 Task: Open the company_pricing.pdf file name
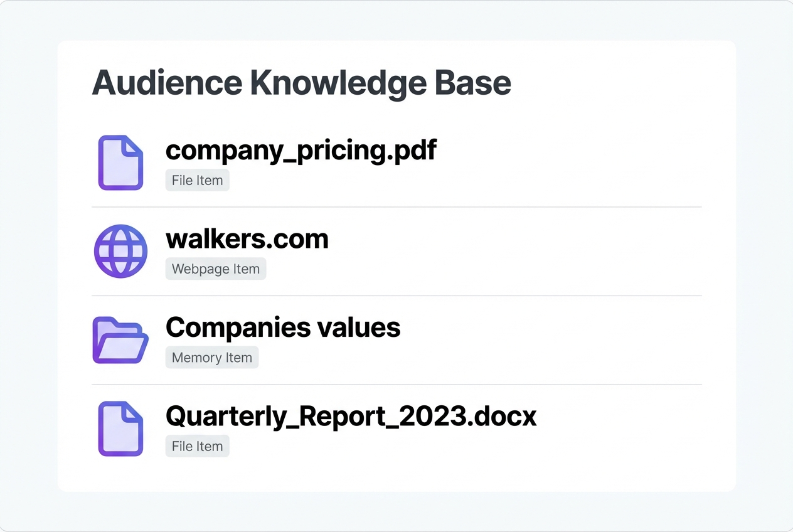click(301, 151)
